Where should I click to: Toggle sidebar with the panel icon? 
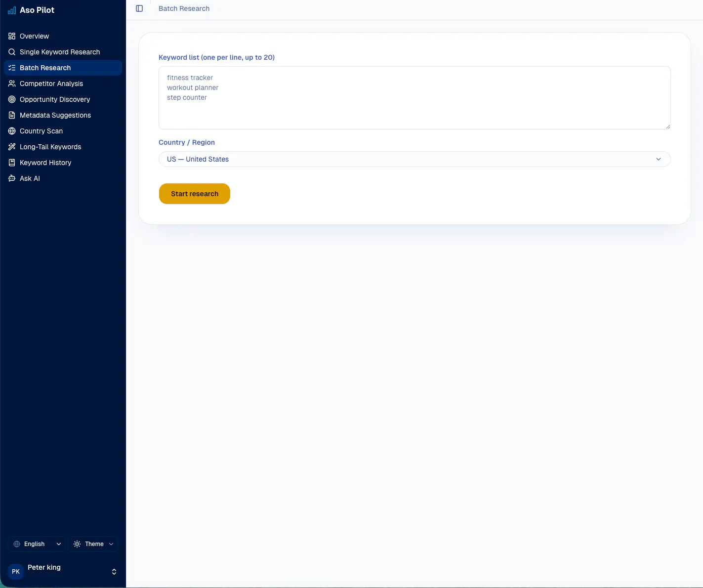coord(139,8)
